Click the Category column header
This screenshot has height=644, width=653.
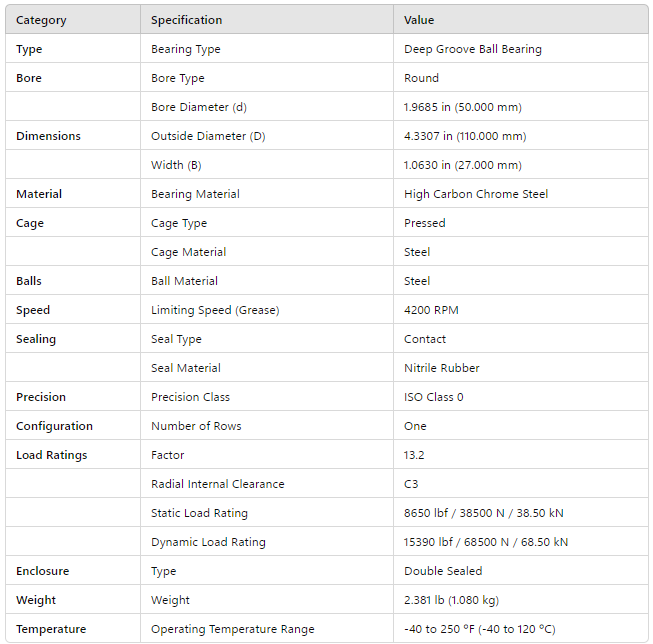[x=41, y=20]
